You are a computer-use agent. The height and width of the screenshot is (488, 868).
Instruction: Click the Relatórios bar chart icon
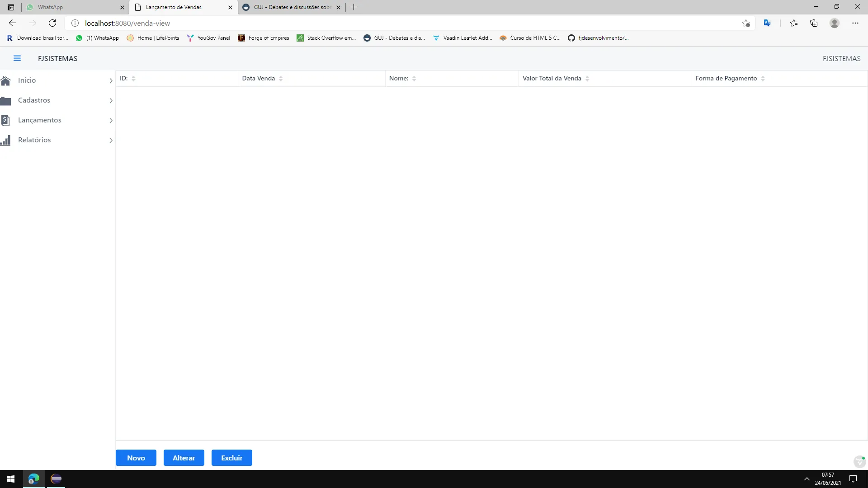6,140
